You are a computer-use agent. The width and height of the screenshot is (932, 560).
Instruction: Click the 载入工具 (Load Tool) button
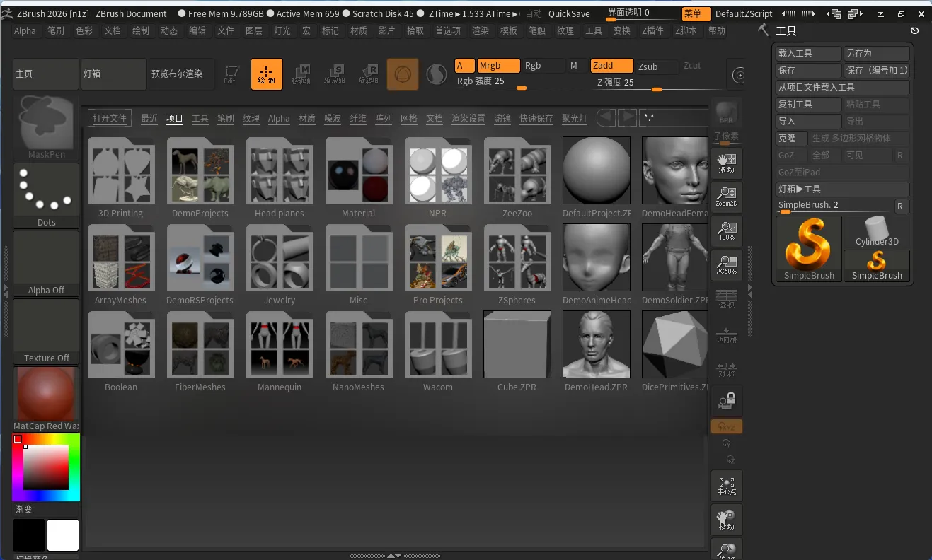(x=808, y=54)
